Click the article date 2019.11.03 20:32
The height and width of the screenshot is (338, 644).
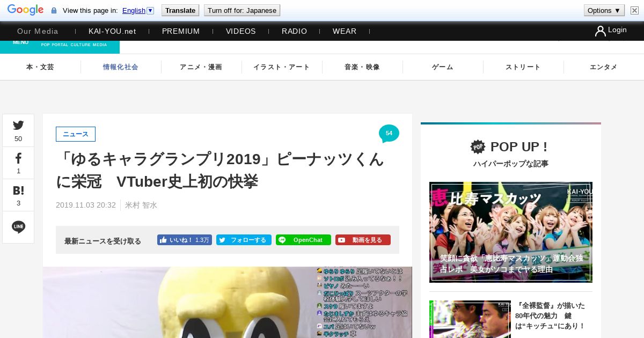(x=86, y=205)
